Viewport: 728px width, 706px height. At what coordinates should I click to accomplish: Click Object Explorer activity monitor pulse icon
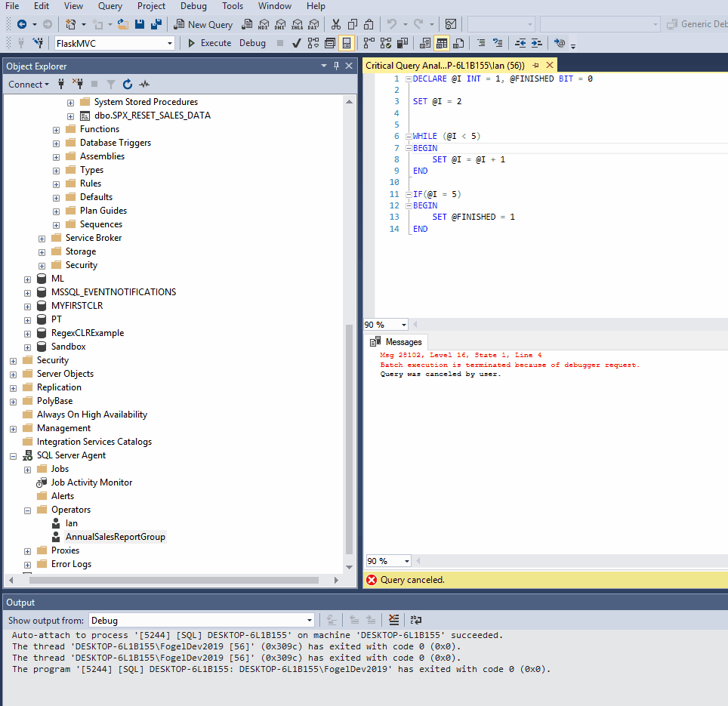144,84
